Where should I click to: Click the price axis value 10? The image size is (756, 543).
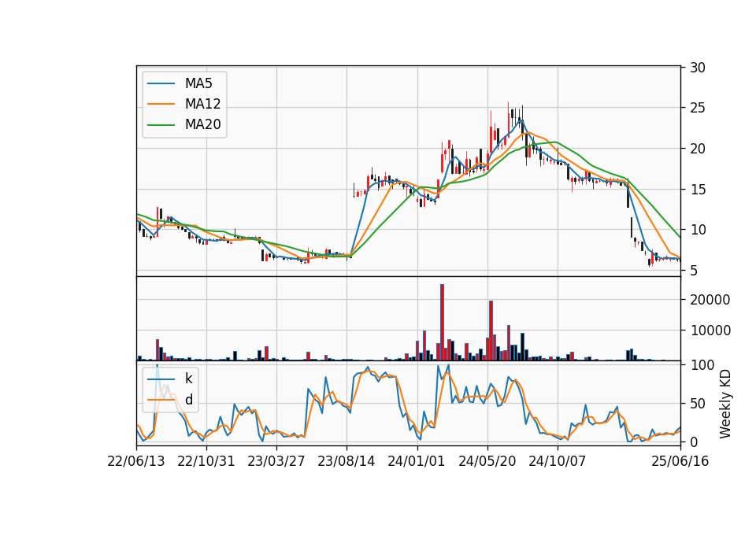tap(697, 230)
